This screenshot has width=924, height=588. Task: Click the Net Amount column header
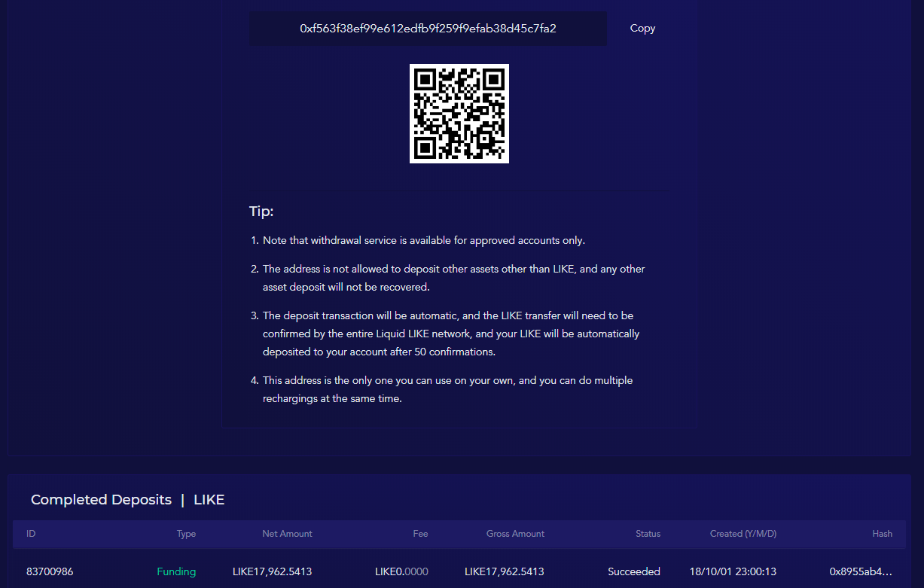coord(287,534)
